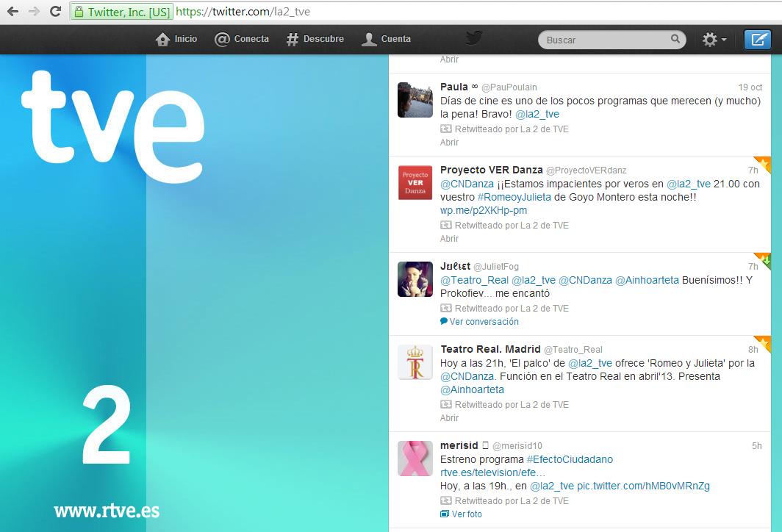Viewport: 782px width, 532px height.
Task: Click Teatro Real Madrid avatar image
Action: (x=415, y=362)
